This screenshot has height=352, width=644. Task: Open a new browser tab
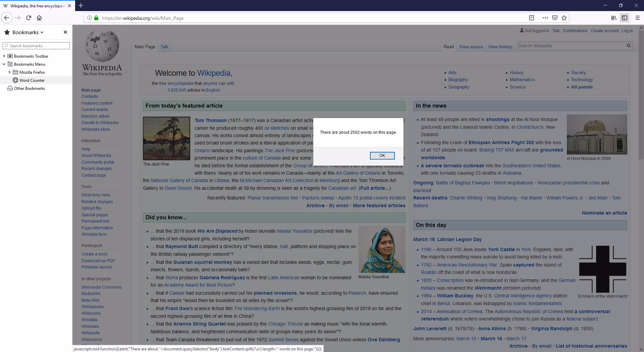[81, 5]
